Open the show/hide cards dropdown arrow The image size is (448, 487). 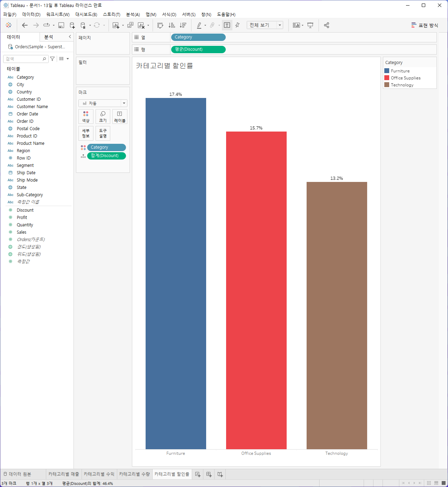pyautogui.click(x=302, y=25)
